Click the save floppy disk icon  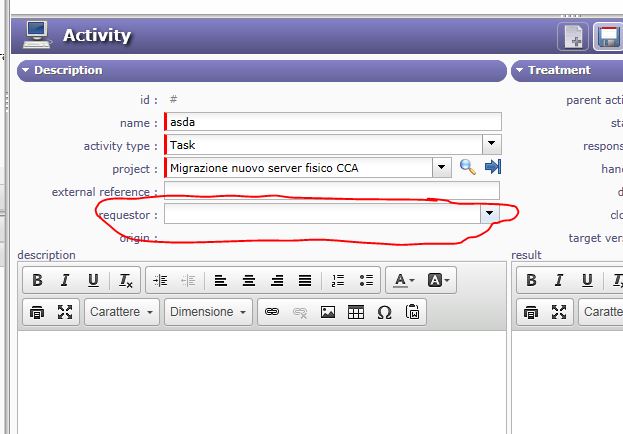pyautogui.click(x=608, y=37)
